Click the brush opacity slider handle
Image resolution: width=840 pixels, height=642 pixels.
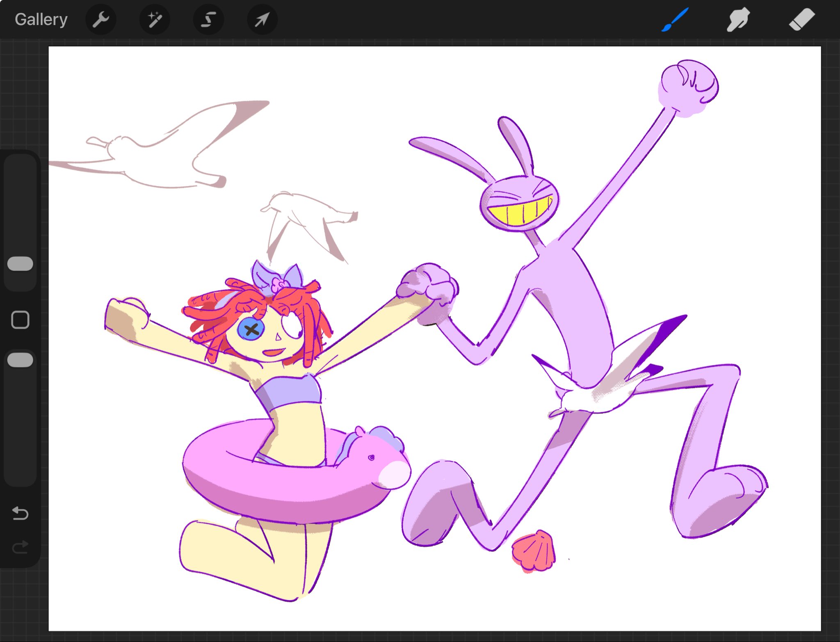tap(20, 360)
